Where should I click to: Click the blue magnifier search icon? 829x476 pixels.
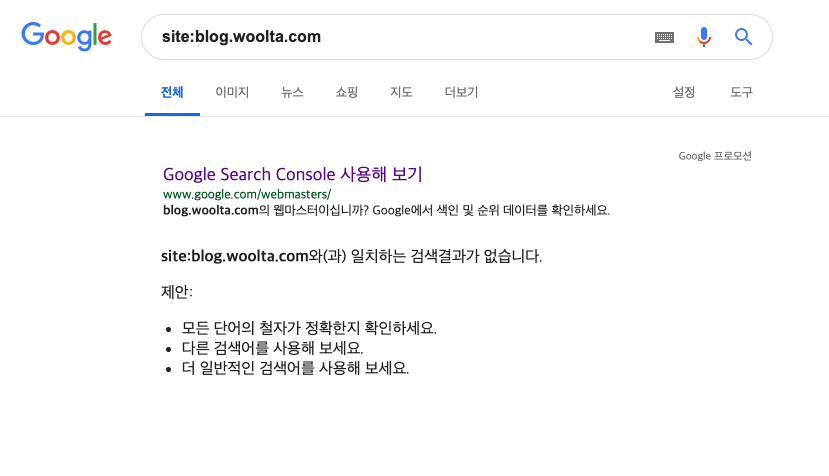point(743,36)
